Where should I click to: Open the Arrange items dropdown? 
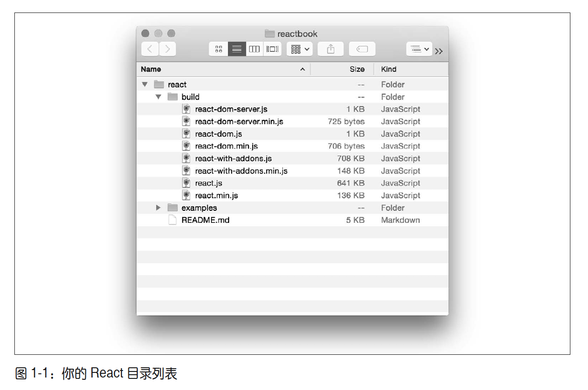point(300,49)
